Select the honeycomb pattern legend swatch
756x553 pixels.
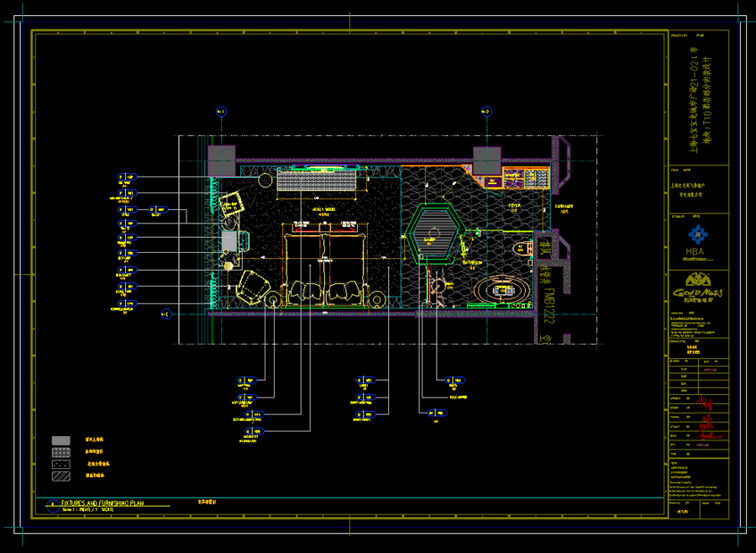pyautogui.click(x=60, y=453)
